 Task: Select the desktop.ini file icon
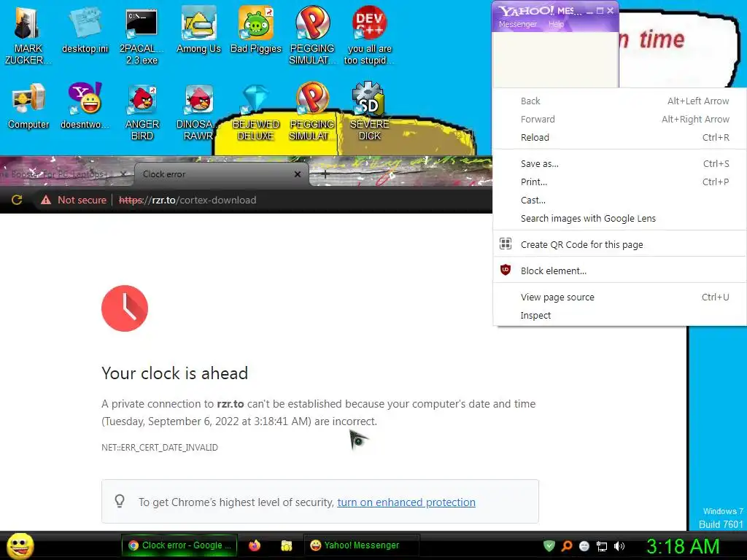click(85, 29)
